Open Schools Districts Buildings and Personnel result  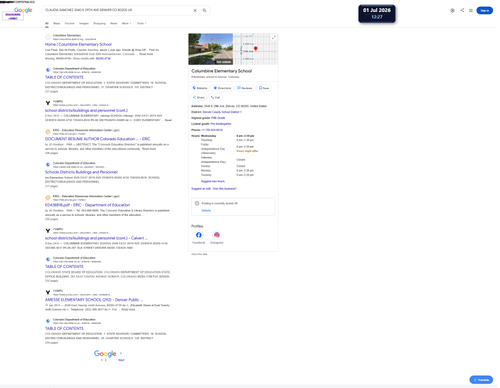tap(81, 172)
